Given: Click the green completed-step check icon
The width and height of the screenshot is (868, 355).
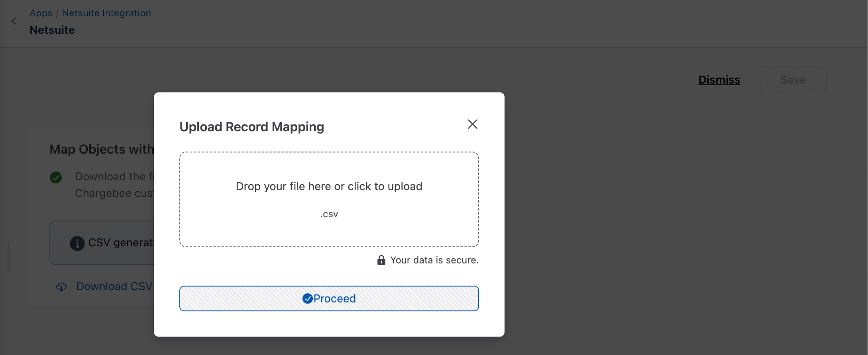Looking at the screenshot, I should coord(56,177).
